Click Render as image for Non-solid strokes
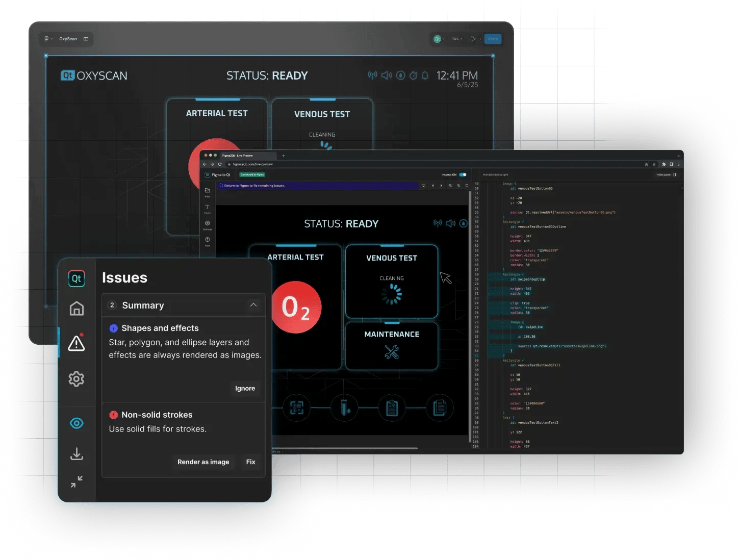Image resolution: width=739 pixels, height=560 pixels. 203,462
